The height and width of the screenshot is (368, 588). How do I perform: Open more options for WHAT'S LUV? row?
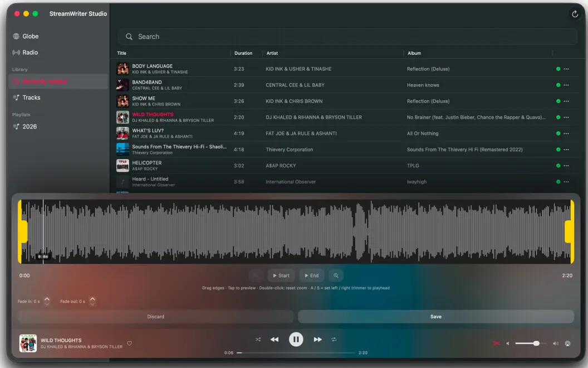[x=566, y=133]
